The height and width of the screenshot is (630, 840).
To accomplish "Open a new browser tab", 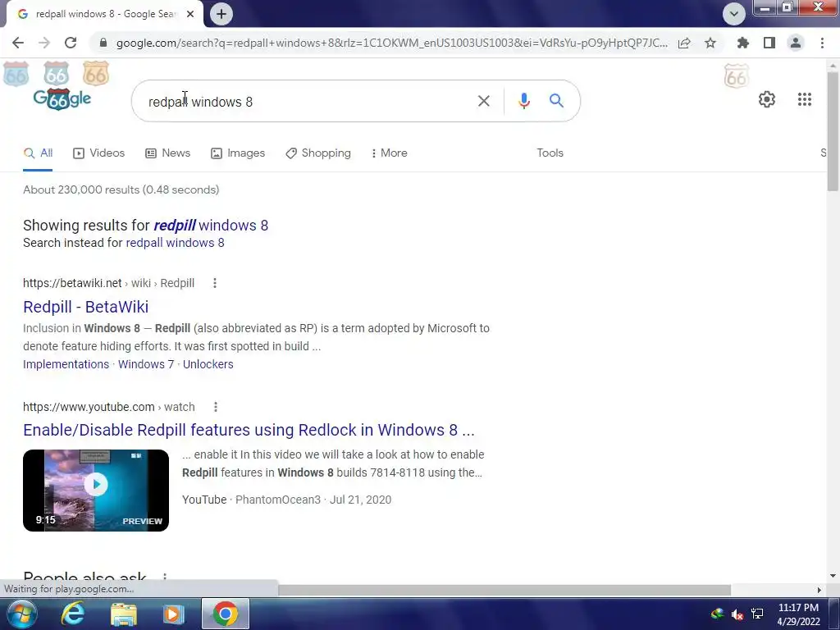I will pyautogui.click(x=221, y=14).
